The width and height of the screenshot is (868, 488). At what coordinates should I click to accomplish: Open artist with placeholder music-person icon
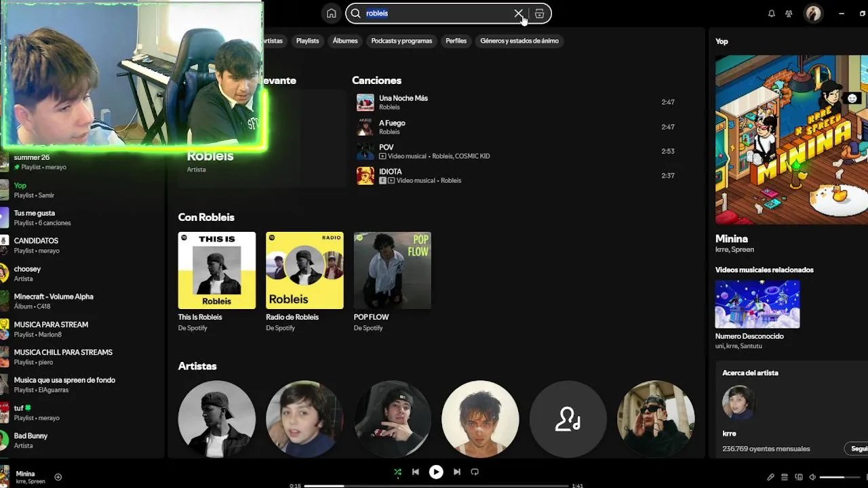568,419
